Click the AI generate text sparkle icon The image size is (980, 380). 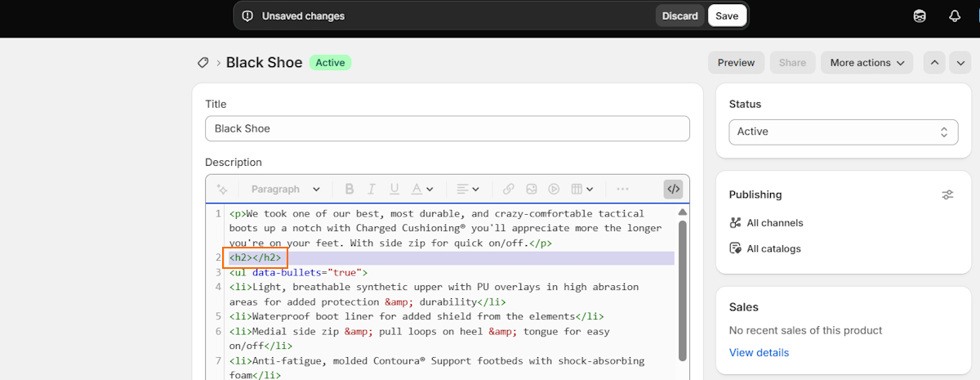(222, 189)
